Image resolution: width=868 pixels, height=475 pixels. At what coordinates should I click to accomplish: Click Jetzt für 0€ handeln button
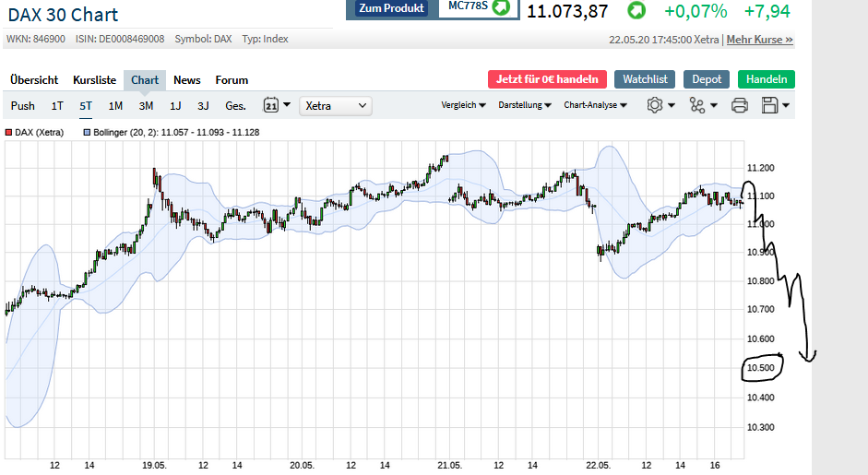(548, 79)
